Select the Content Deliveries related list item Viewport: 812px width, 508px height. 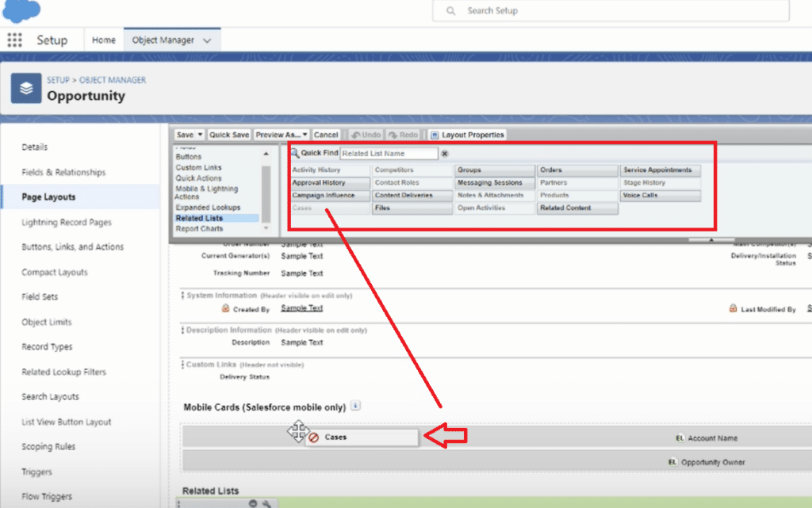412,196
